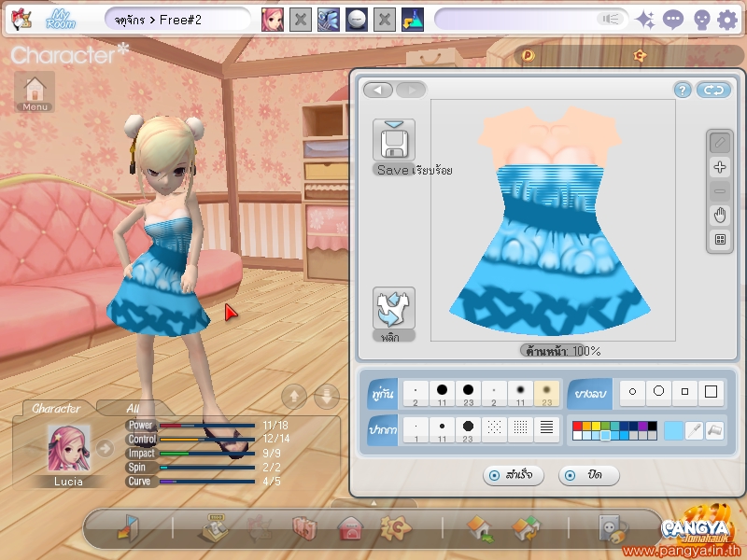This screenshot has width=747, height=560.
Task: Click next character arrow beside Lucia
Action: 105,448
